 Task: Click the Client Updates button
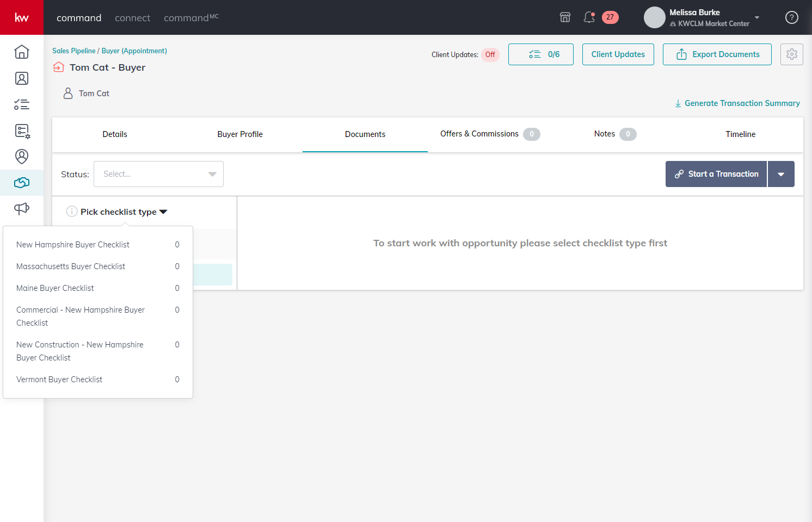[618, 54]
